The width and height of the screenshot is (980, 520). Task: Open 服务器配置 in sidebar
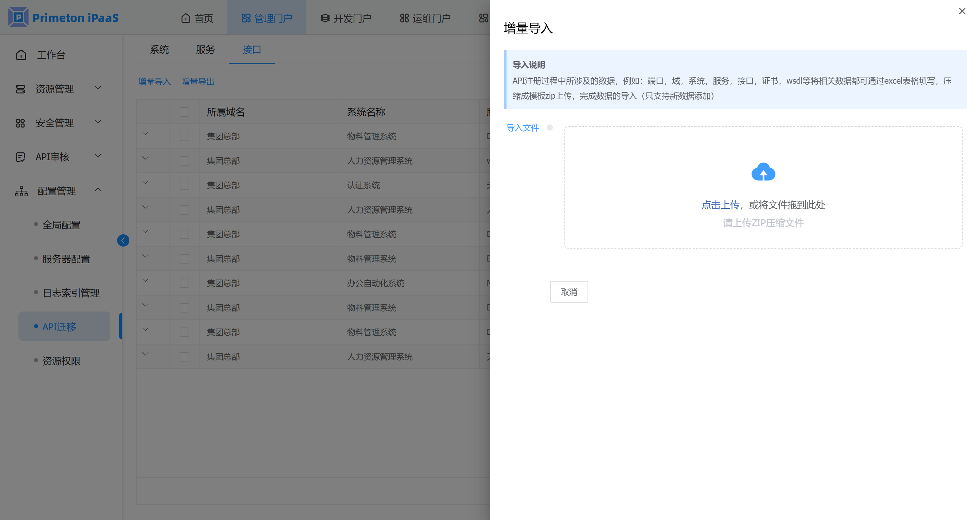(66, 259)
